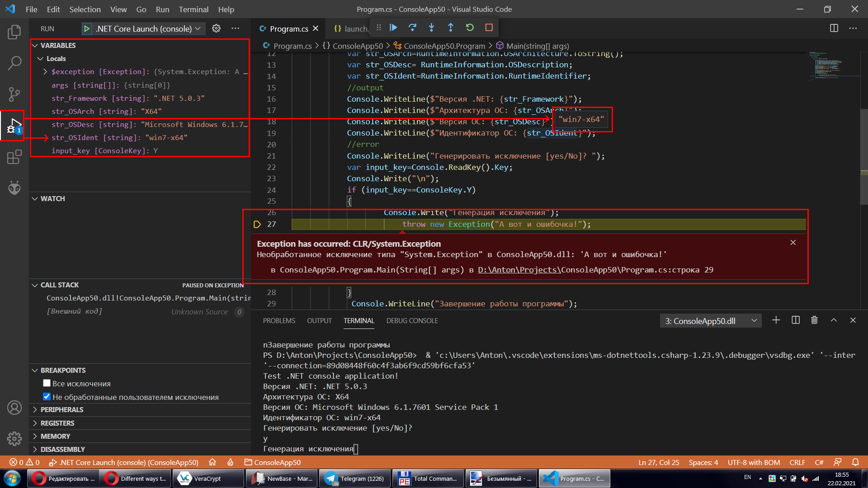
Task: Restart the debug session icon
Action: click(x=469, y=27)
